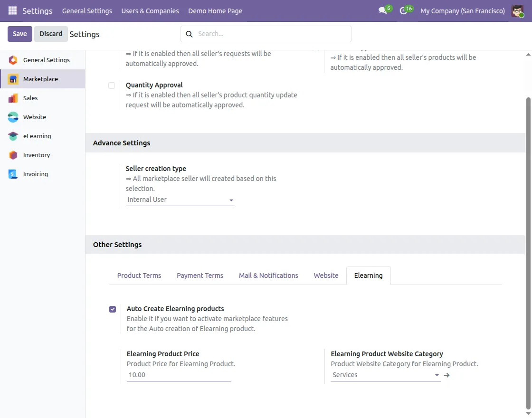Image resolution: width=532 pixels, height=418 pixels.
Task: Click the Settings app title in navbar
Action: pyautogui.click(x=38, y=11)
